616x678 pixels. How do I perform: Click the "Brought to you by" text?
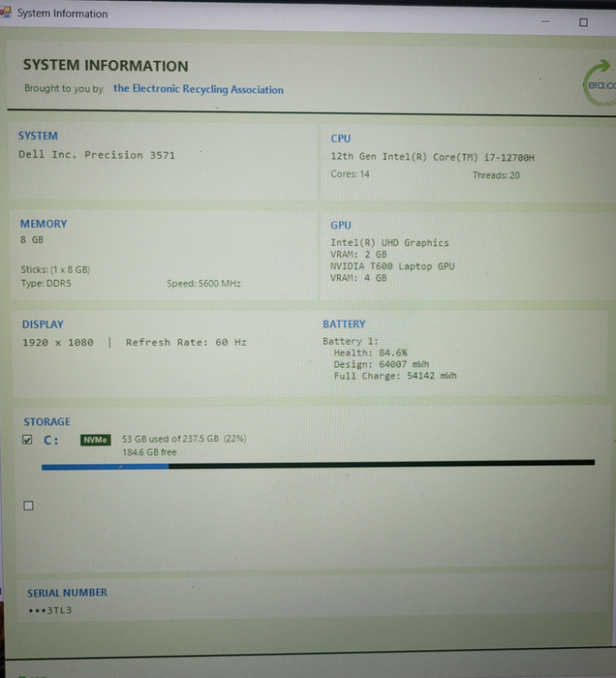point(64,88)
